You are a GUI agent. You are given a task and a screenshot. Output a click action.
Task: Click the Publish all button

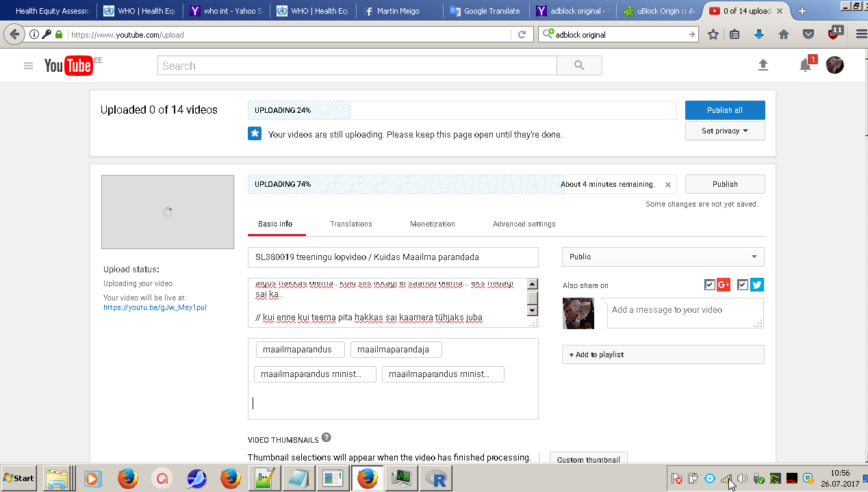click(725, 110)
